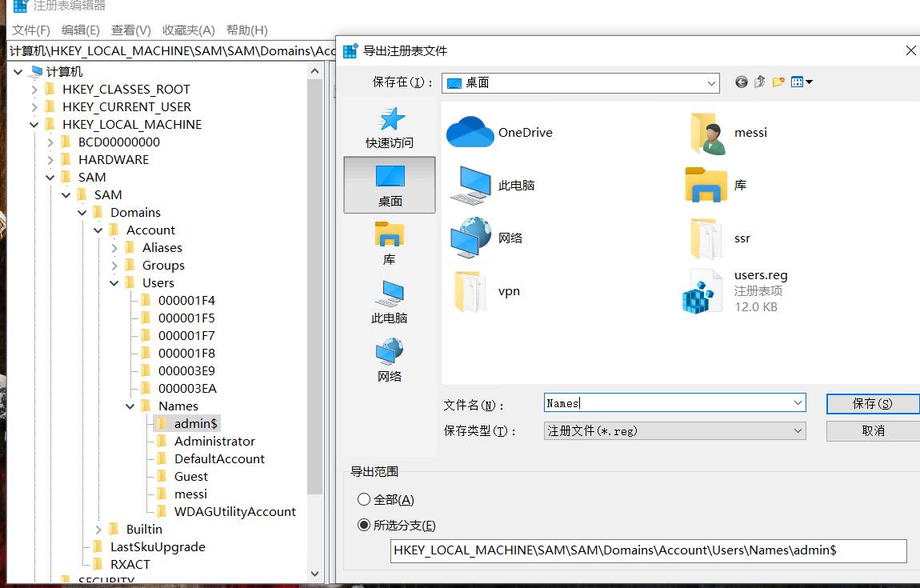Collapse the Users registry key
Screen dimensions: 920x588
click(x=114, y=282)
